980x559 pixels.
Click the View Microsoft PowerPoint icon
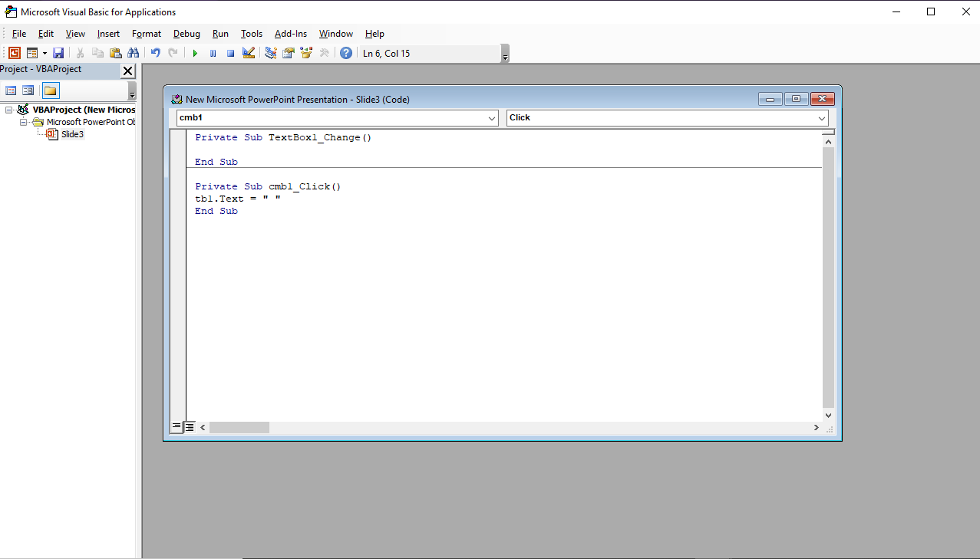tap(15, 53)
